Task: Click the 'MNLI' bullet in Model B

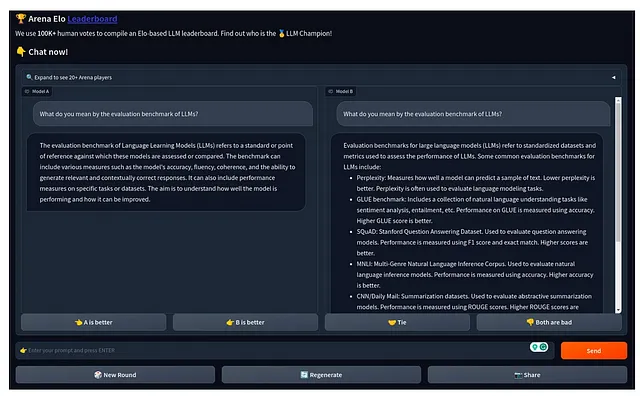Action: pyautogui.click(x=475, y=274)
